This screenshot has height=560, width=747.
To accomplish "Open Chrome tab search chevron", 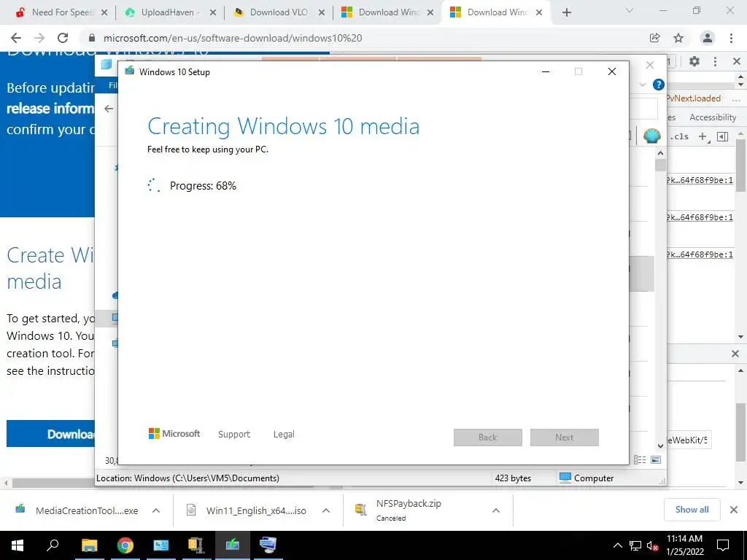I will click(x=630, y=10).
